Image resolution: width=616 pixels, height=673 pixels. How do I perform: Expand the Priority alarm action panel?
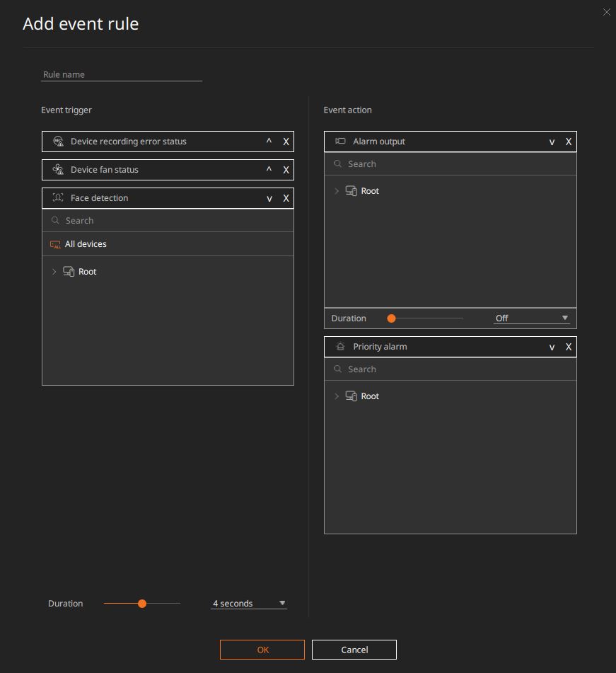pyautogui.click(x=552, y=347)
